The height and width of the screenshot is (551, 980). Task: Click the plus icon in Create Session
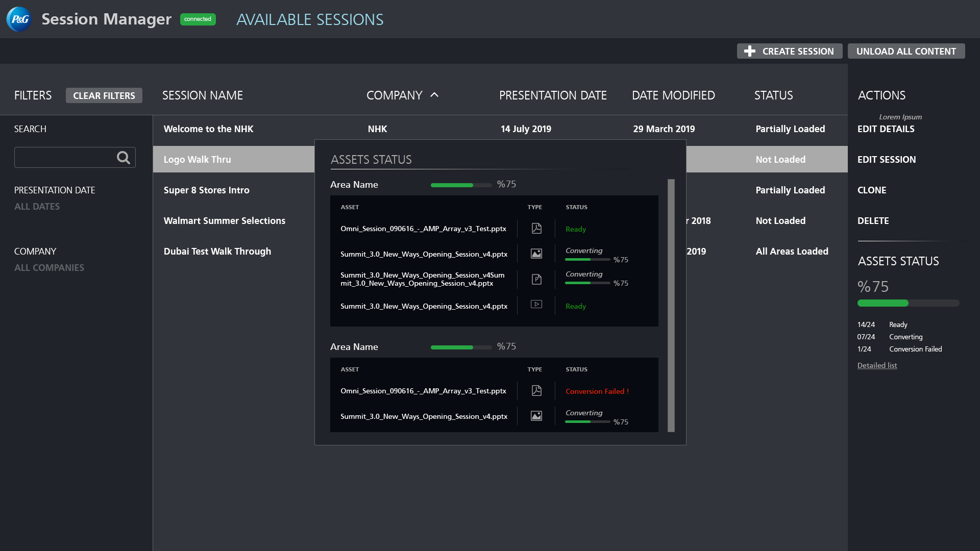749,51
